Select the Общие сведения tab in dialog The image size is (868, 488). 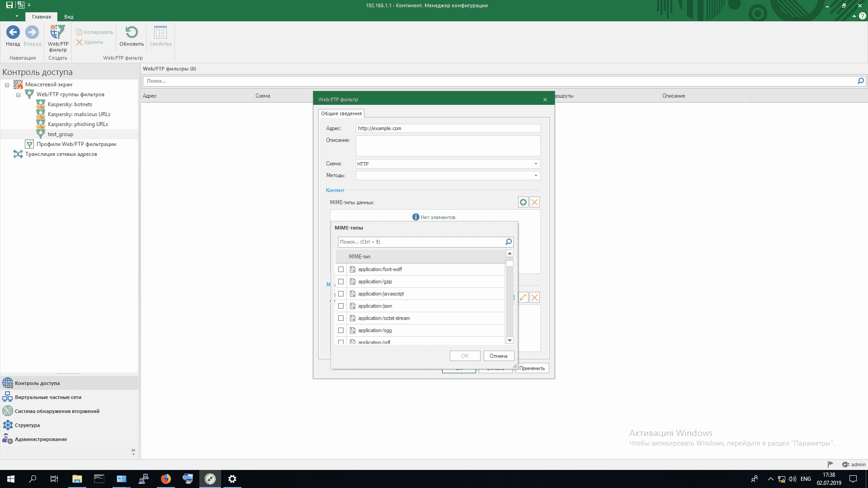[341, 113]
